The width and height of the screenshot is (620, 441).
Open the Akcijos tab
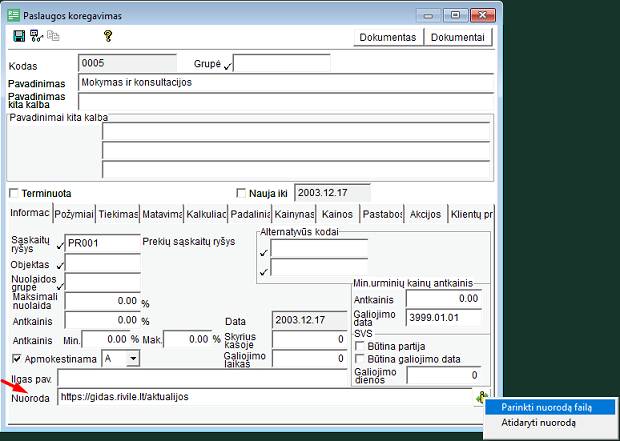(426, 214)
